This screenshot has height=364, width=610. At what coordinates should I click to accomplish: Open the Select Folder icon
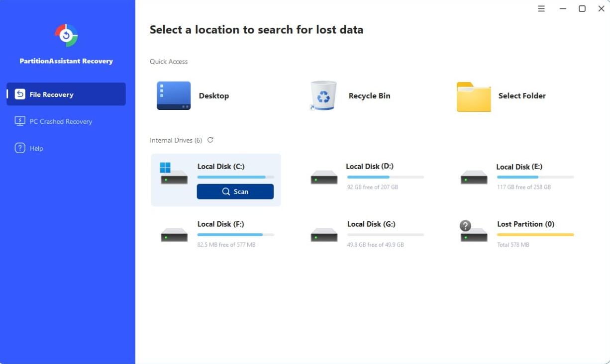pos(473,95)
